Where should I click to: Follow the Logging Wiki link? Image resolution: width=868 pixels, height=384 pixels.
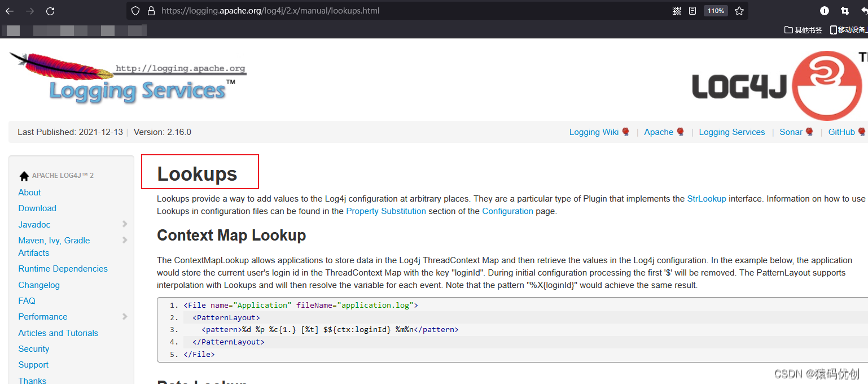pos(594,132)
